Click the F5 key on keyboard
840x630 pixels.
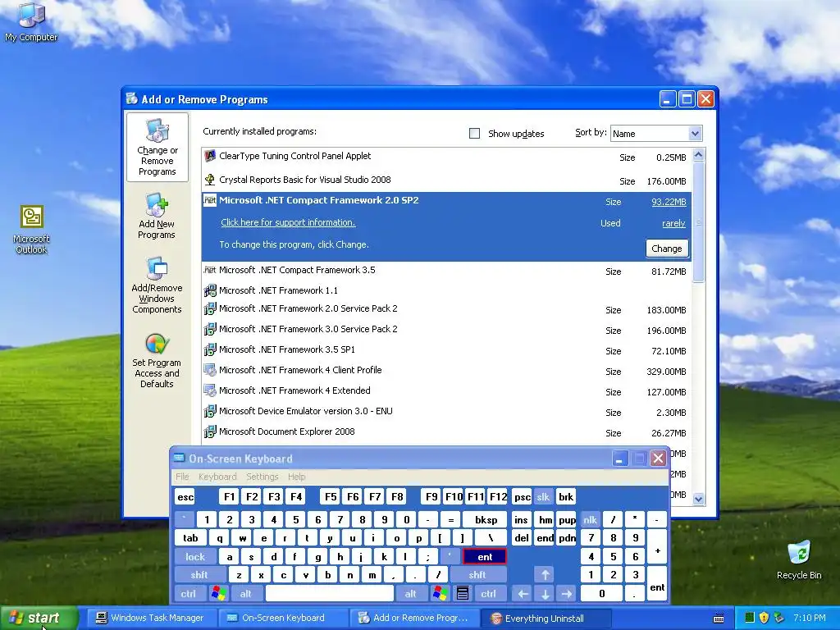[x=331, y=496]
